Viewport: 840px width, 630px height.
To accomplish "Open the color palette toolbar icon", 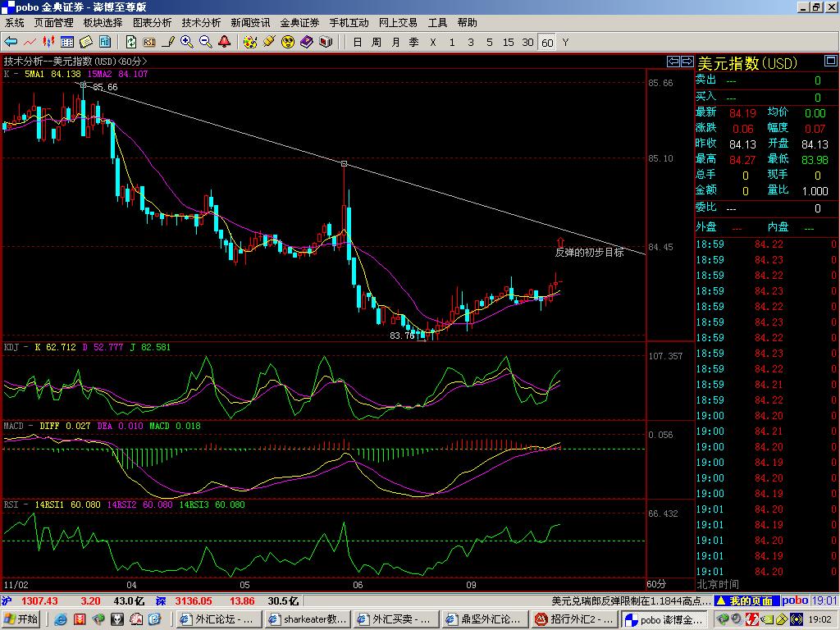I will (x=250, y=42).
